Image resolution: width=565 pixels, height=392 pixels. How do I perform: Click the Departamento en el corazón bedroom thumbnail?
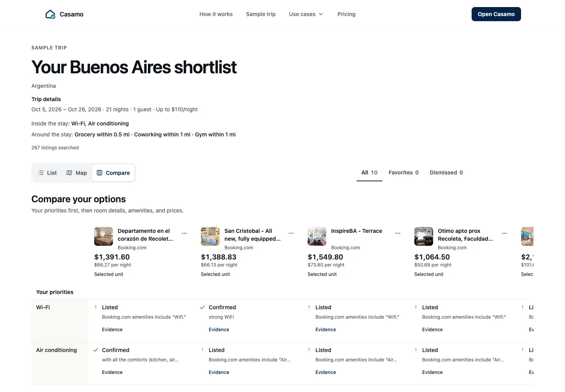click(x=104, y=236)
